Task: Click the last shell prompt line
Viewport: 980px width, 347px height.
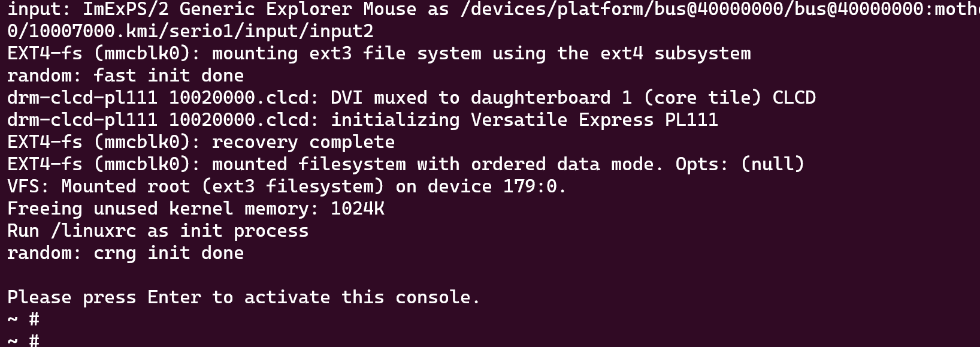Action: click(23, 340)
